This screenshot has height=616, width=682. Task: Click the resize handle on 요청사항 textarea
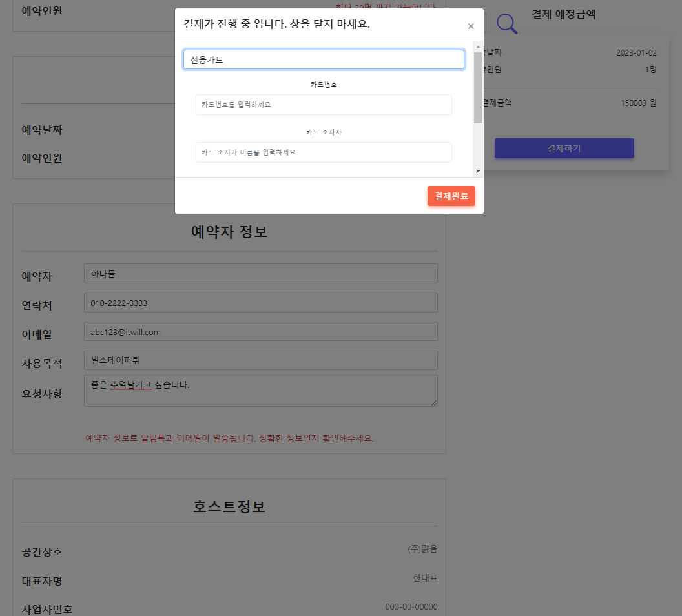tap(434, 404)
